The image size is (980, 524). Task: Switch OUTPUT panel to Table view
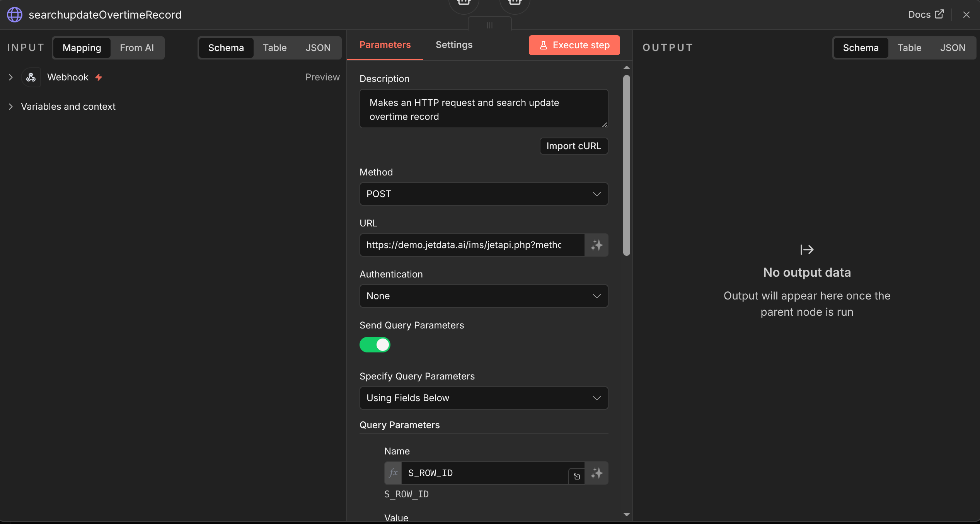point(909,48)
